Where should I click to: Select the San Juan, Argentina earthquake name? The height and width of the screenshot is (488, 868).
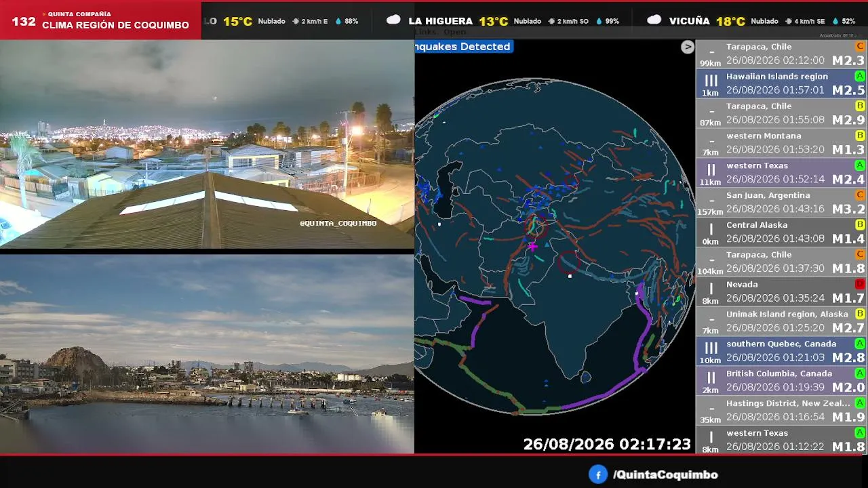(x=768, y=195)
